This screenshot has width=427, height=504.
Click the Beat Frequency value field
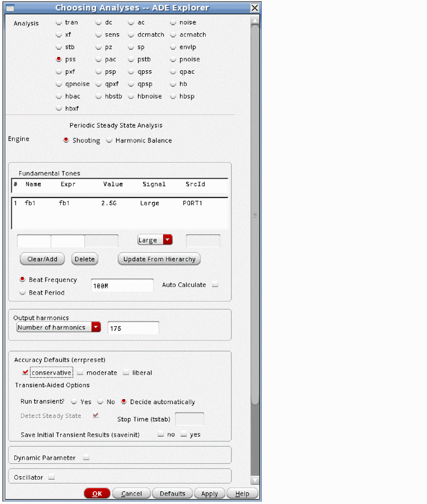[x=122, y=286]
